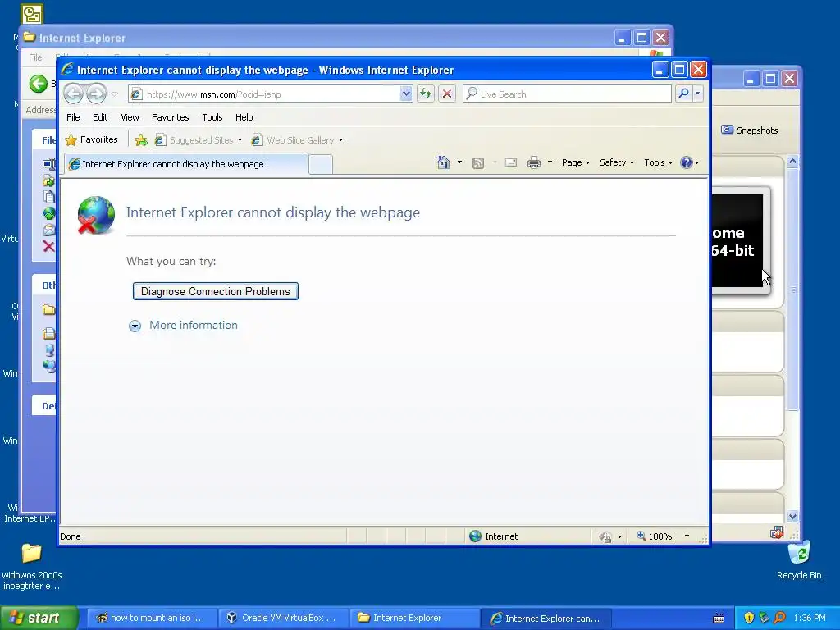
Task: Switch to Oracle VM VirtualBox taskbar item
Action: [x=284, y=618]
